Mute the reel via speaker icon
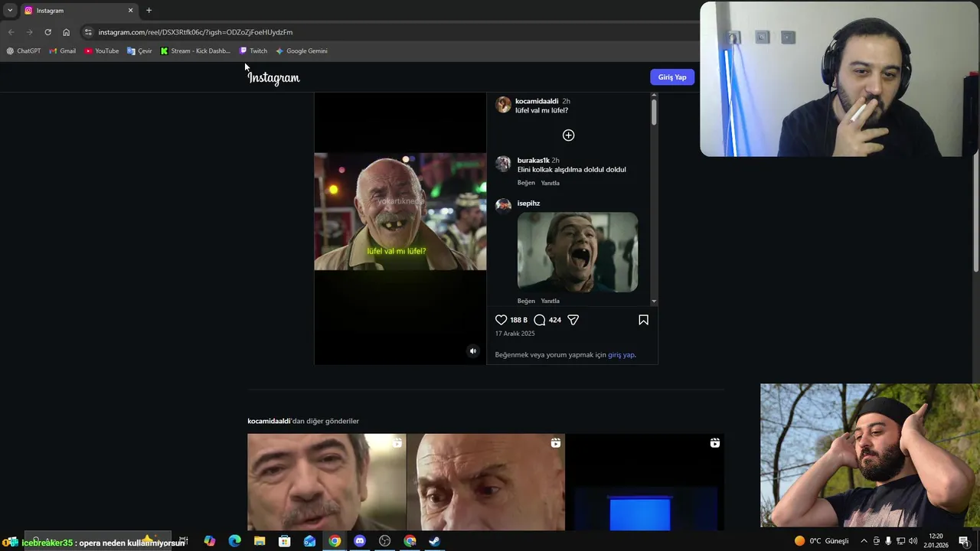Viewport: 980px width, 551px height. (x=472, y=351)
